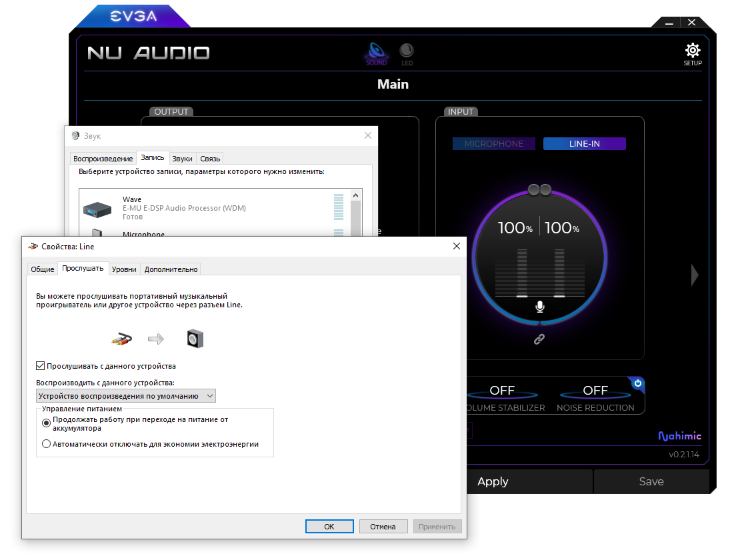Image resolution: width=738 pixels, height=560 pixels.
Task: Switch to the Уровни tab
Action: (x=124, y=269)
